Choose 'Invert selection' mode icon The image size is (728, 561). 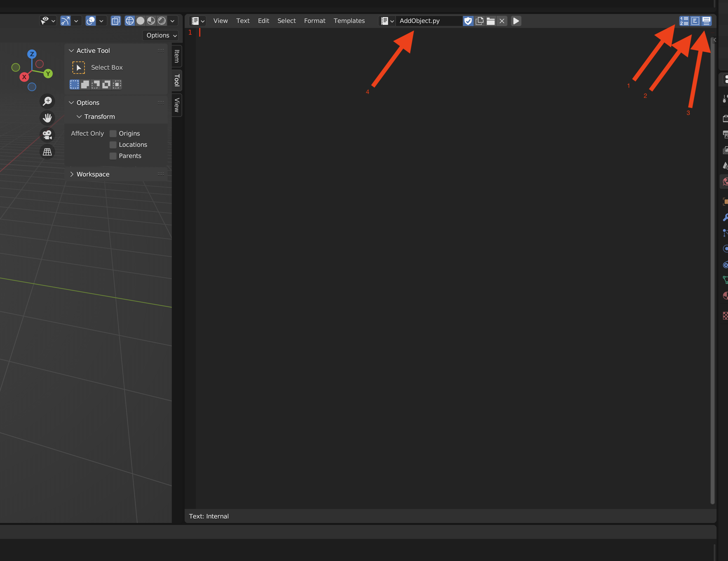(x=106, y=85)
